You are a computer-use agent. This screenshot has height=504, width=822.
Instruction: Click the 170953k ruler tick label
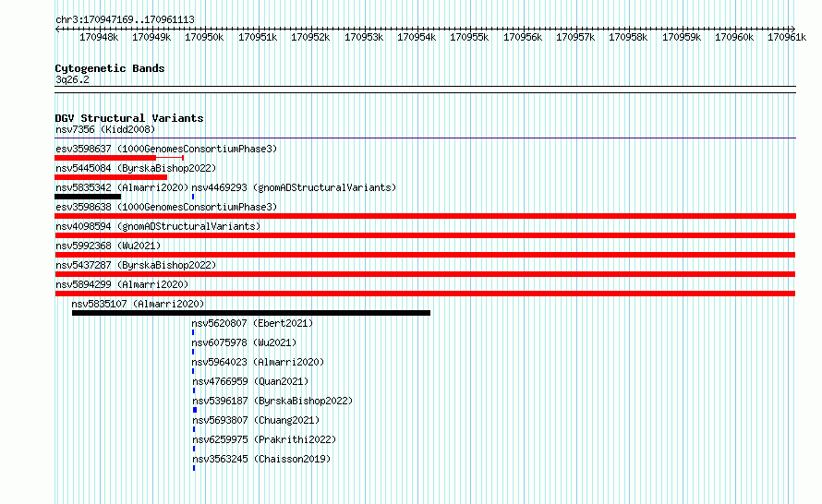(364, 37)
